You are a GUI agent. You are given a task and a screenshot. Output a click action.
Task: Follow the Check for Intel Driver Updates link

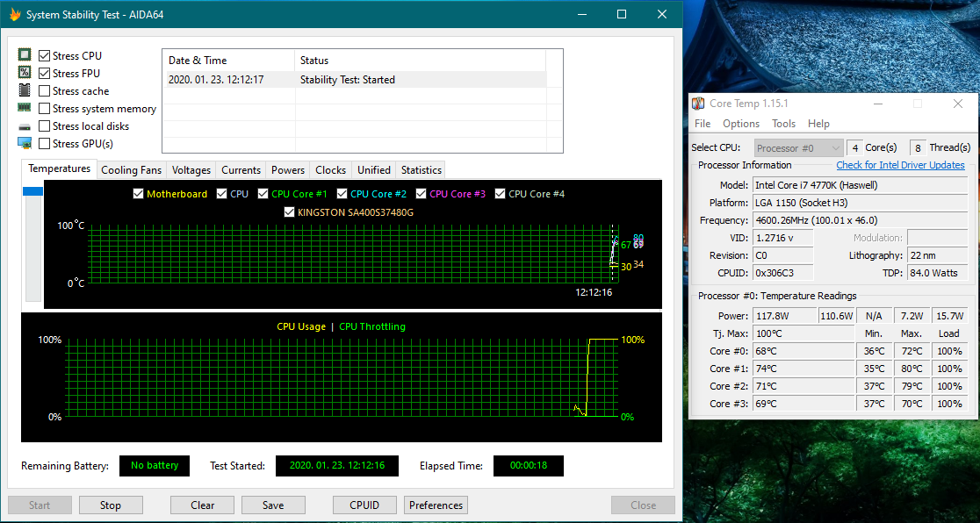click(x=901, y=165)
